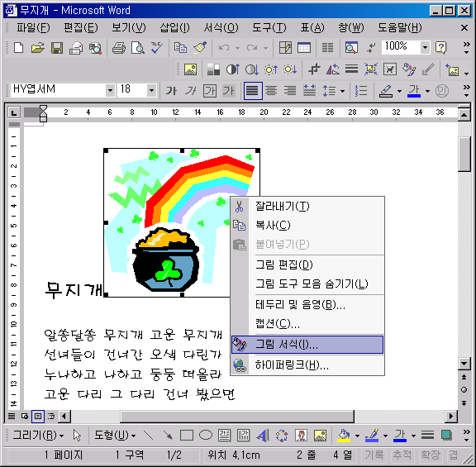476x467 pixels.
Task: Open the 도형(U) AutoShapes button
Action: point(114,436)
